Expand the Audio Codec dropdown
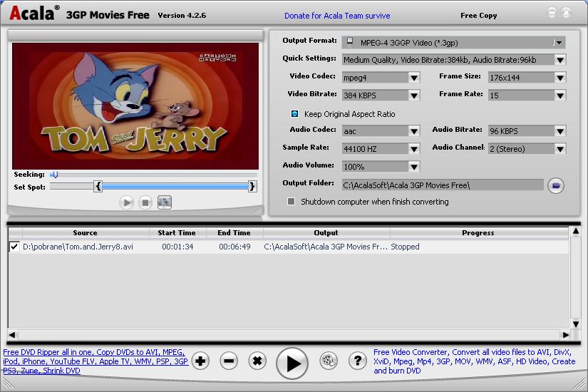This screenshot has height=392, width=588. tap(414, 131)
